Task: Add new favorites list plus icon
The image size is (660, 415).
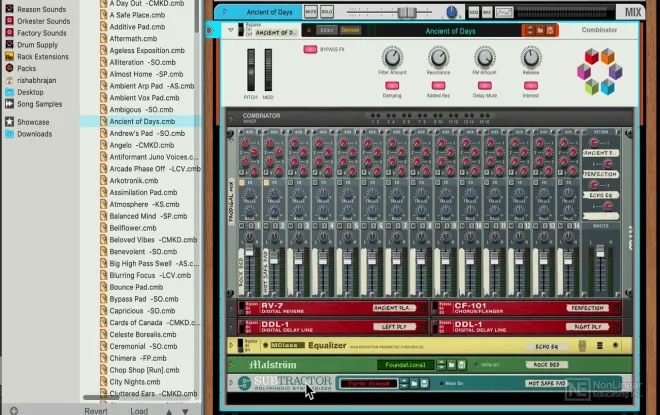Action: [x=14, y=411]
